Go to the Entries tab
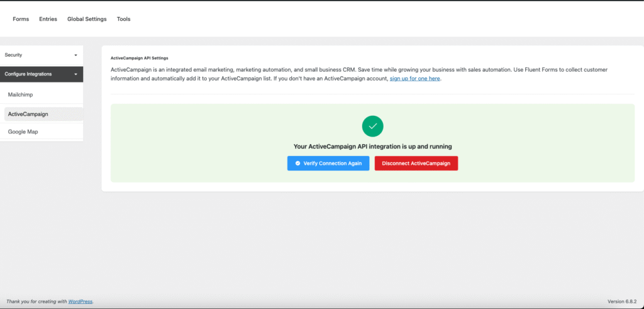The width and height of the screenshot is (644, 309). [x=48, y=19]
